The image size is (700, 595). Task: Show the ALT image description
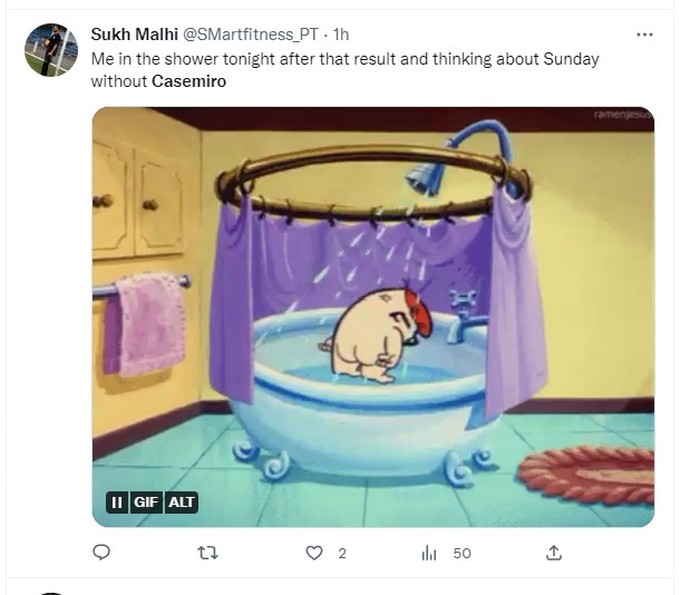[181, 502]
